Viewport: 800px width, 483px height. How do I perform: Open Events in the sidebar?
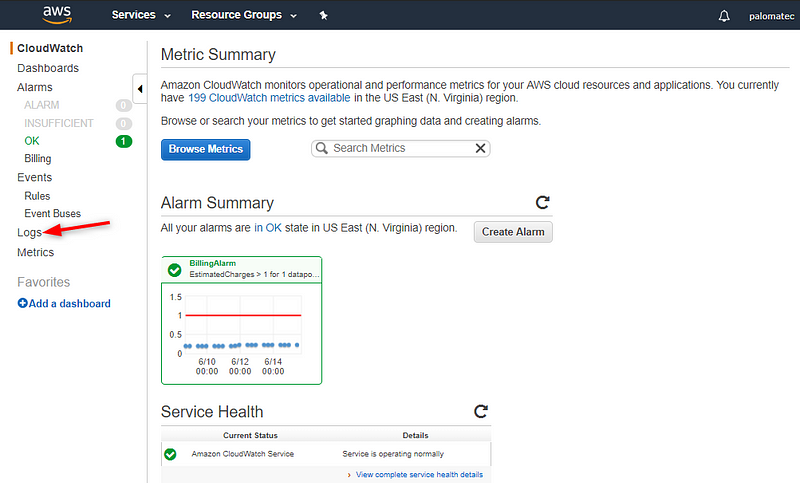[35, 177]
